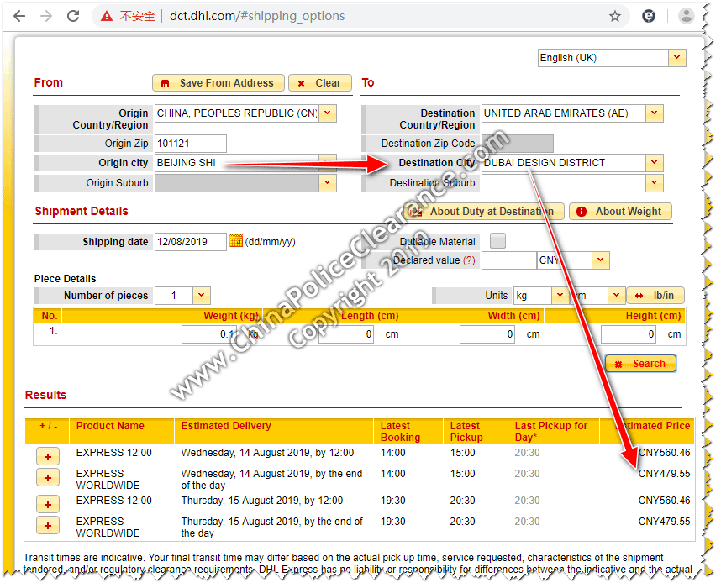Expand the Destination City dropdown
This screenshot has width=721, height=588.
coord(655,163)
